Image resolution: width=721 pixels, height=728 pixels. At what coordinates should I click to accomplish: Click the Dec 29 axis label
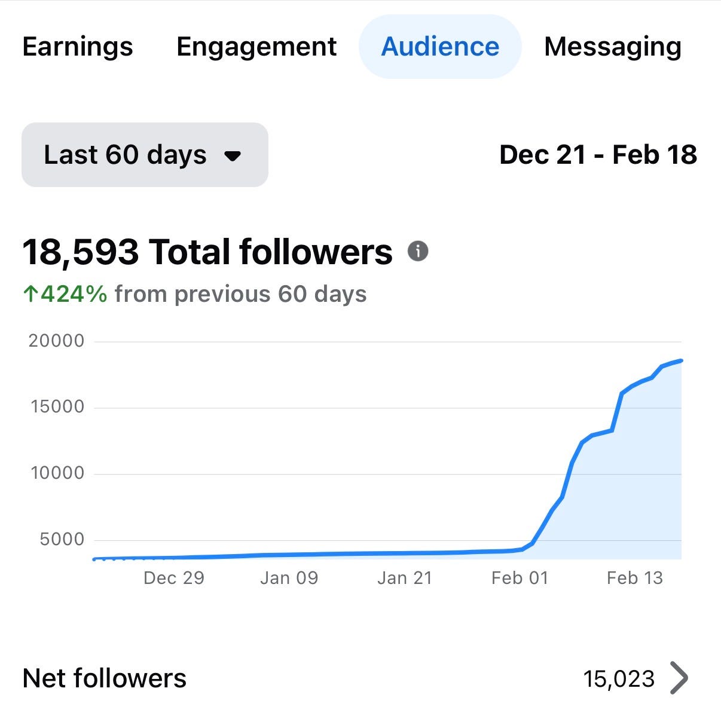(174, 578)
